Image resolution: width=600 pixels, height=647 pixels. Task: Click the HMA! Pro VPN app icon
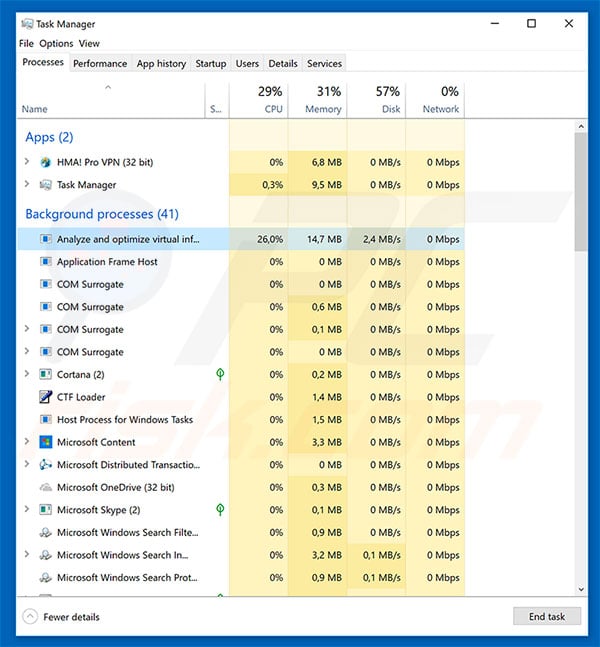(45, 162)
